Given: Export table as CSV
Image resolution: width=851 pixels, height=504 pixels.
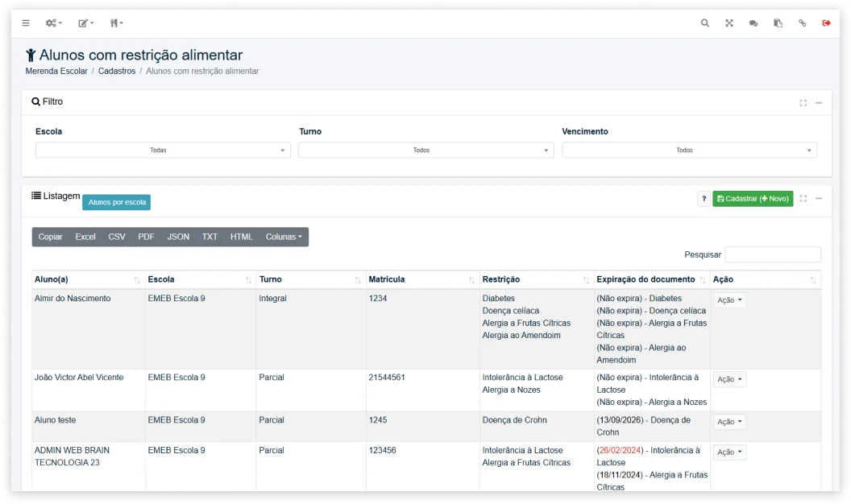Looking at the screenshot, I should click(x=117, y=237).
